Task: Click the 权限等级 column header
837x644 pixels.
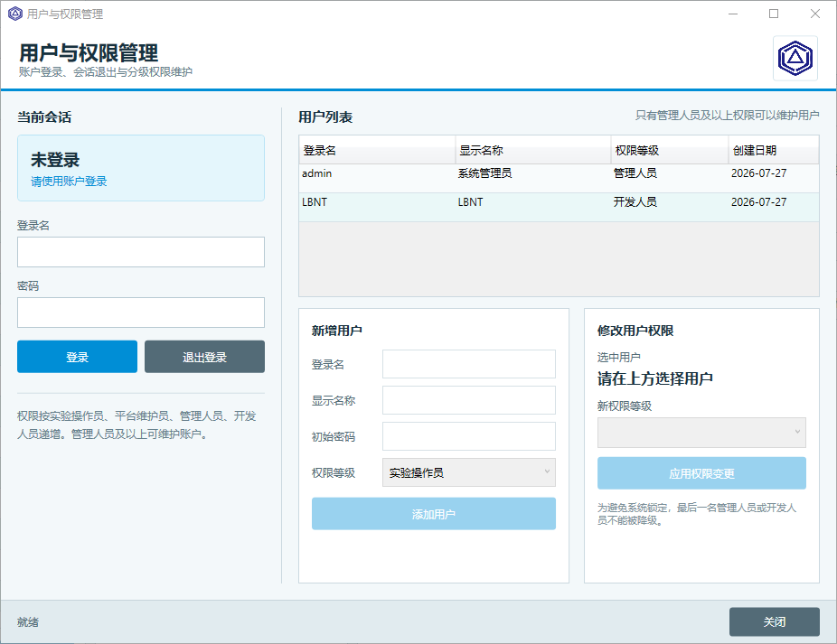Action: click(x=670, y=151)
